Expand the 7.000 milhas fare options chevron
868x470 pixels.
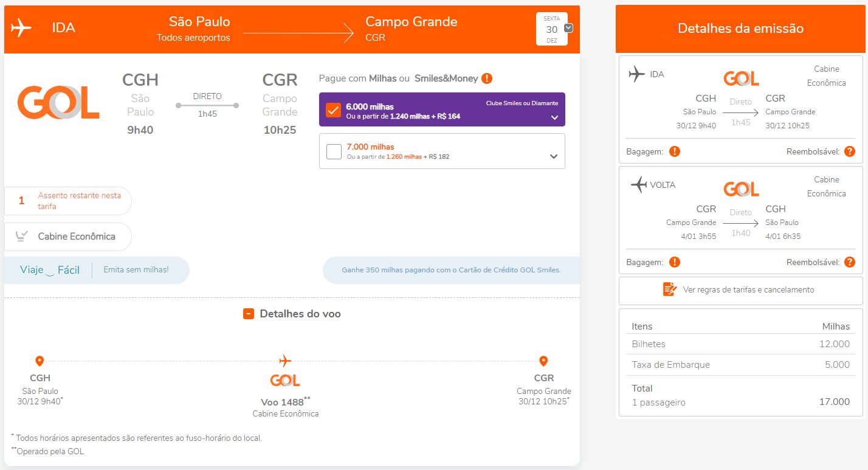(554, 156)
